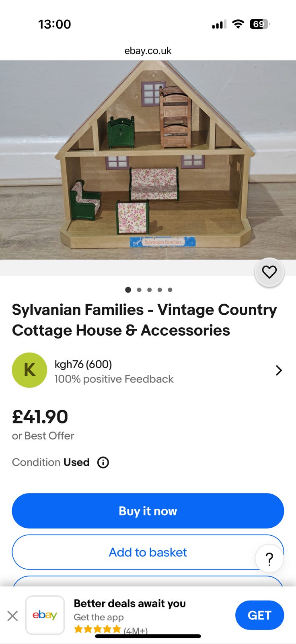The height and width of the screenshot is (644, 296).
Task: Tap the Wi-Fi status icon
Action: pos(238,24)
